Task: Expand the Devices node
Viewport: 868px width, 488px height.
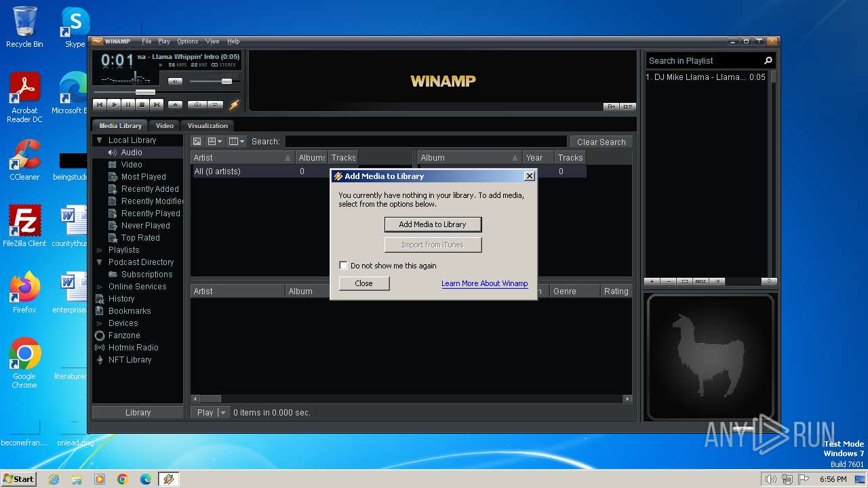Action: click(100, 323)
